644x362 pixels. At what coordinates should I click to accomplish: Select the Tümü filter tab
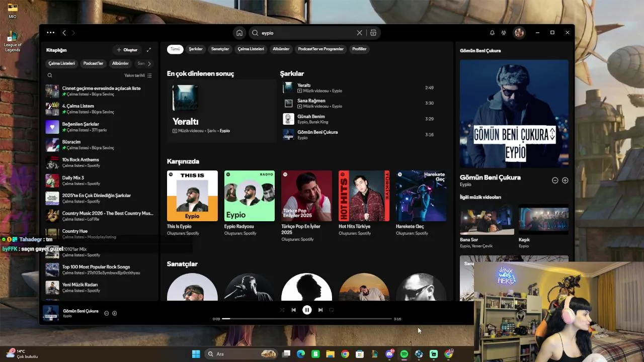click(x=175, y=49)
